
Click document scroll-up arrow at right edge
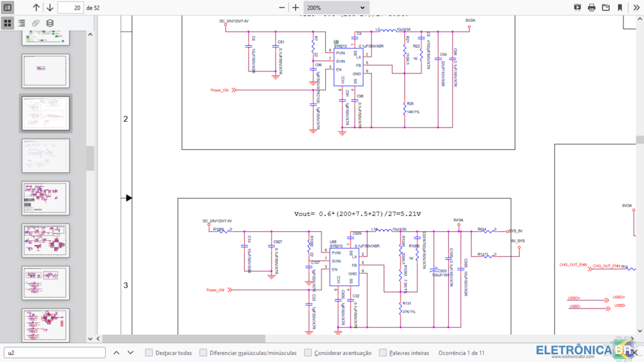click(640, 19)
